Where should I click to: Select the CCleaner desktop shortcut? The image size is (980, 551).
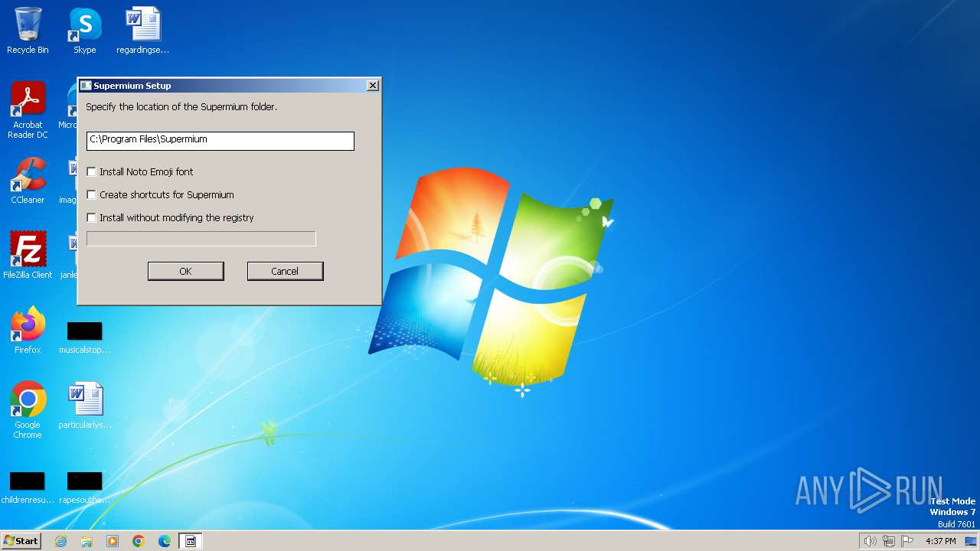tap(28, 181)
